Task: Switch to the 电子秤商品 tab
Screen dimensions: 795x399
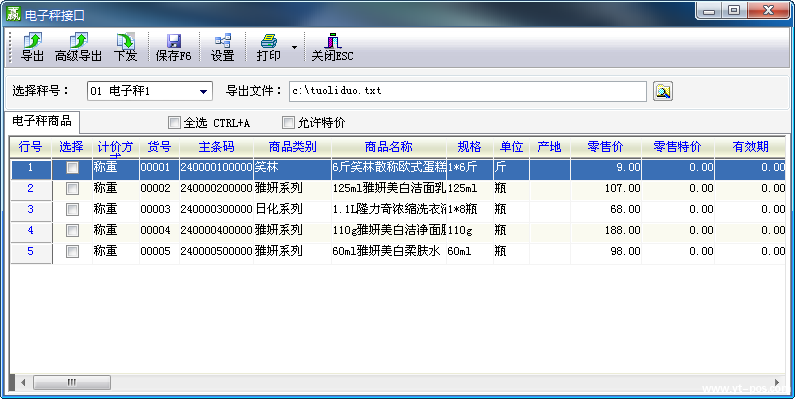Action: coord(42,121)
